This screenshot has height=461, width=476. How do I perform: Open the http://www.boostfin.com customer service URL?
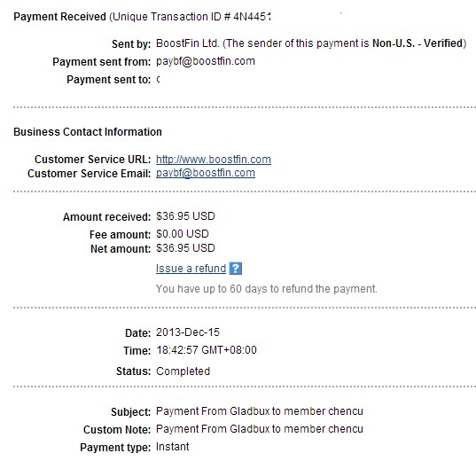[214, 159]
